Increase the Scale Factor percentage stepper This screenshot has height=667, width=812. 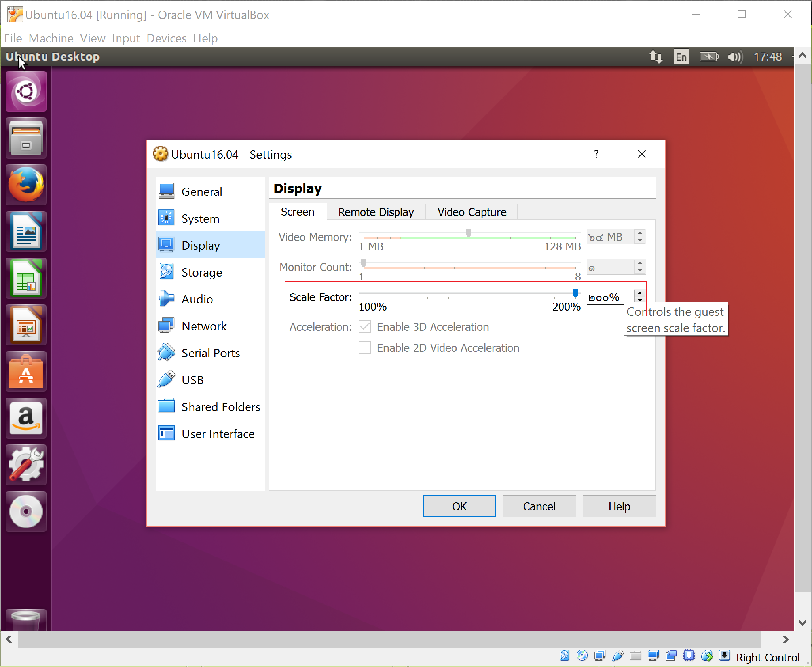pyautogui.click(x=640, y=293)
